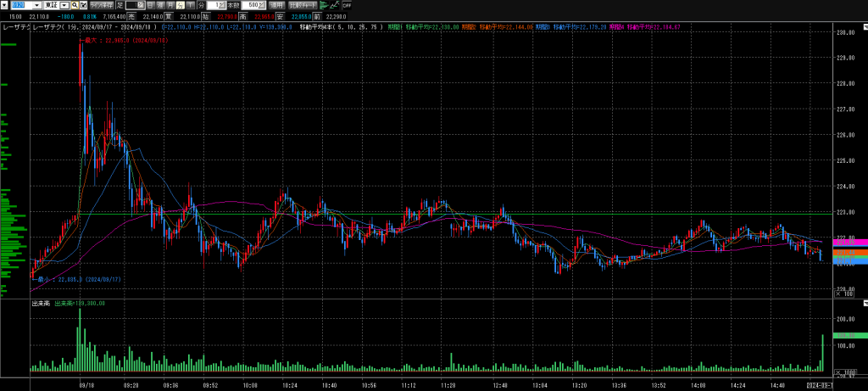Viewport: 868px width, 391px height.
Task: Select monthly (月) chart period
Action: pyautogui.click(x=175, y=5)
